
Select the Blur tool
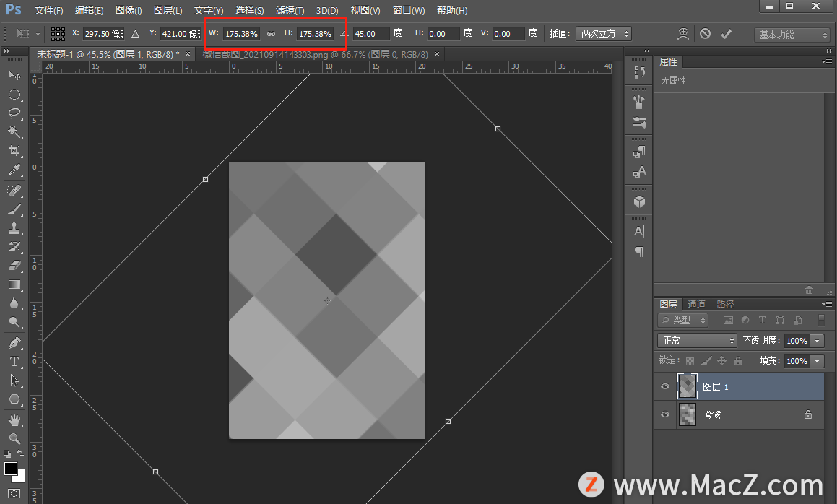14,303
